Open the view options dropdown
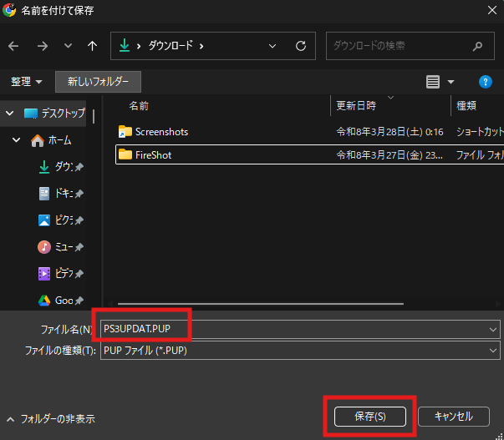 [x=451, y=82]
